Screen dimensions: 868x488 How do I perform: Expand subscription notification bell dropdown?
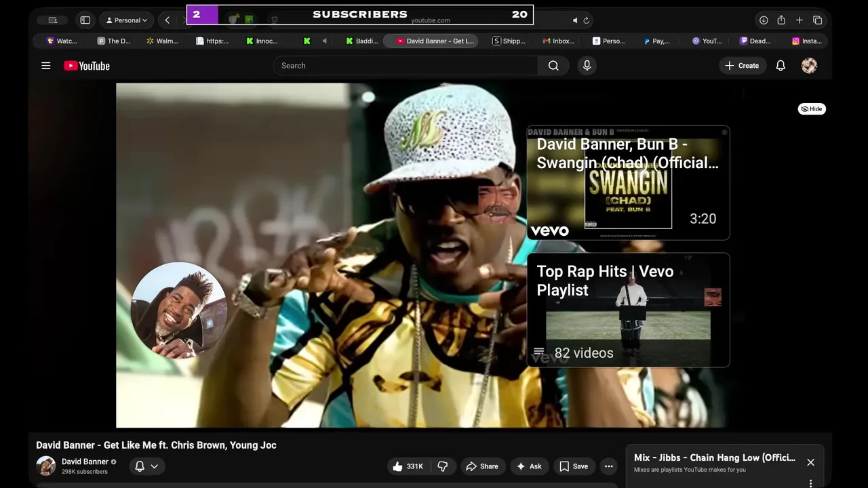[x=146, y=466]
